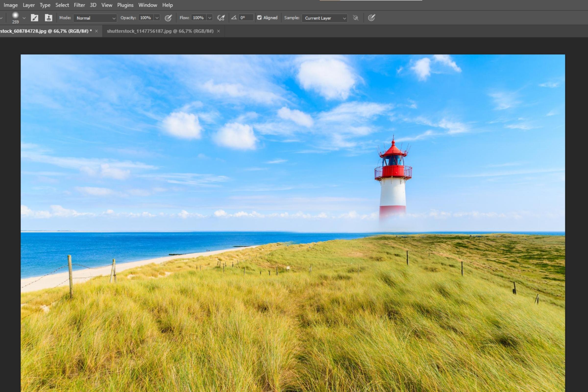This screenshot has width=588, height=392.
Task: Expand the Opacity slider dropdown arrow
Action: coord(157,18)
